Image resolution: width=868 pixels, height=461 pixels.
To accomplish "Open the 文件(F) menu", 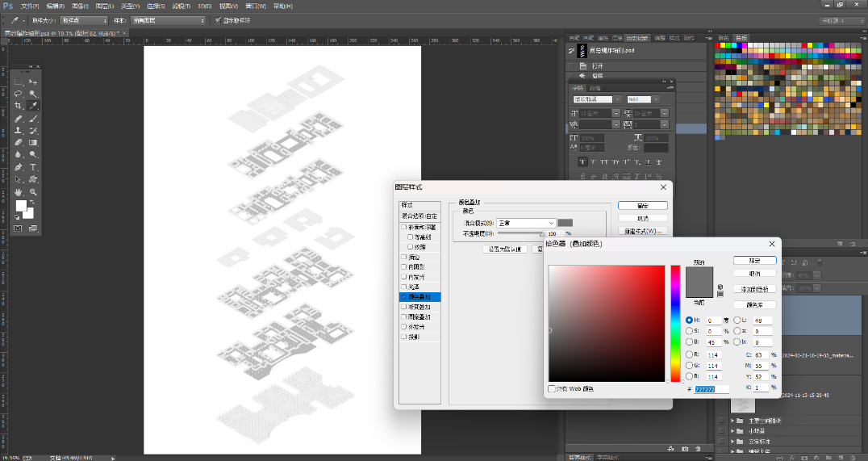I will (30, 6).
